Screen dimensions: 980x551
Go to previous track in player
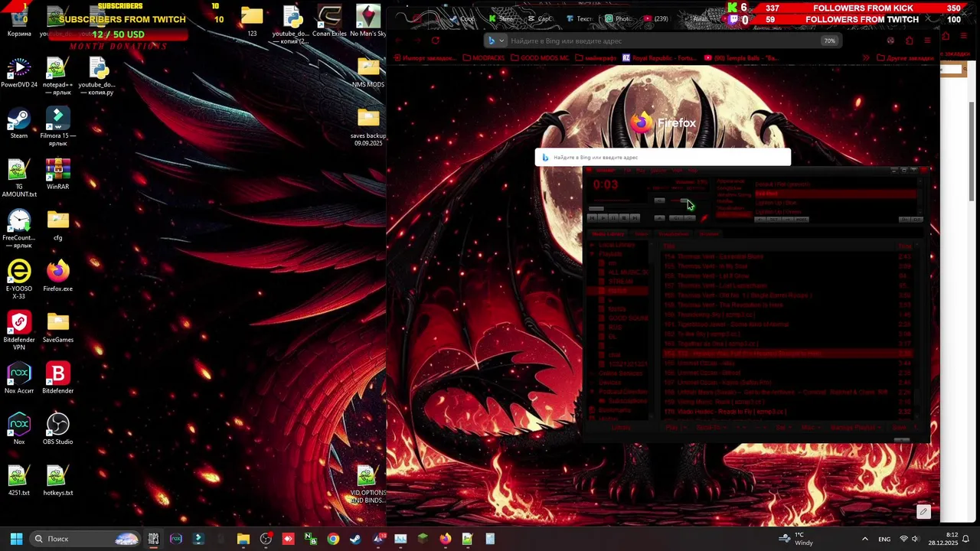tap(592, 218)
